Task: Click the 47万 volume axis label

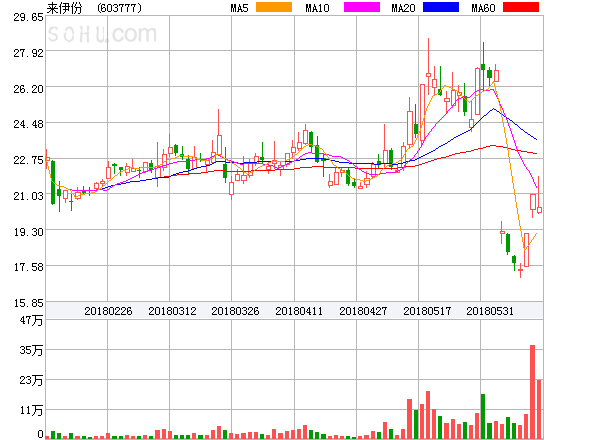Action: [x=31, y=320]
